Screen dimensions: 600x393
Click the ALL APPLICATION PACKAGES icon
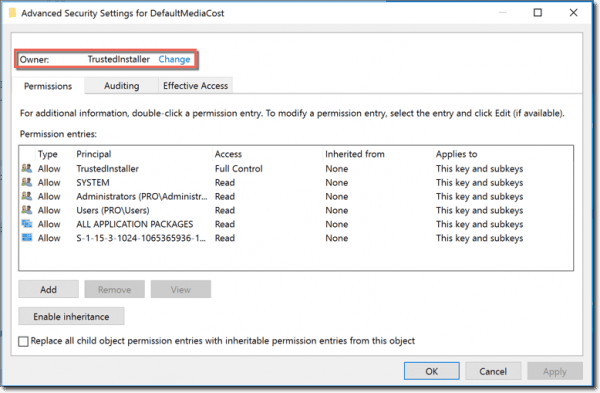[x=27, y=223]
